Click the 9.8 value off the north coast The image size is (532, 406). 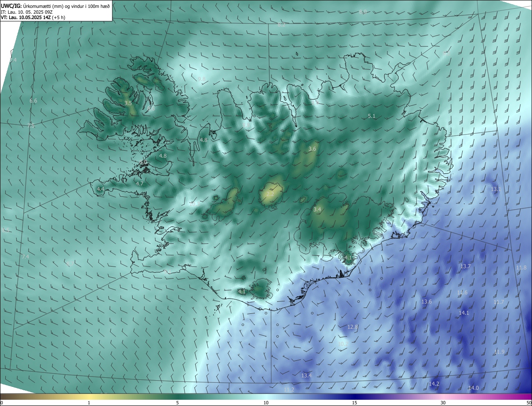[x=202, y=79]
